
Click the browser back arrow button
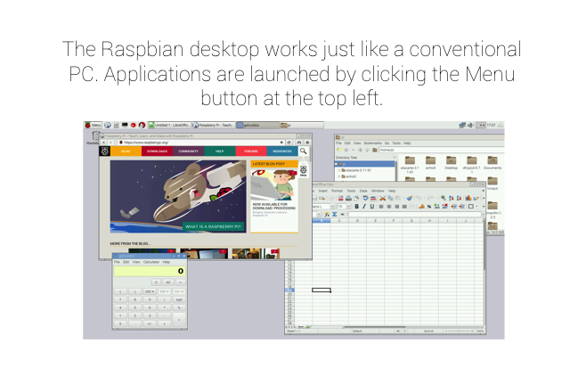point(103,142)
